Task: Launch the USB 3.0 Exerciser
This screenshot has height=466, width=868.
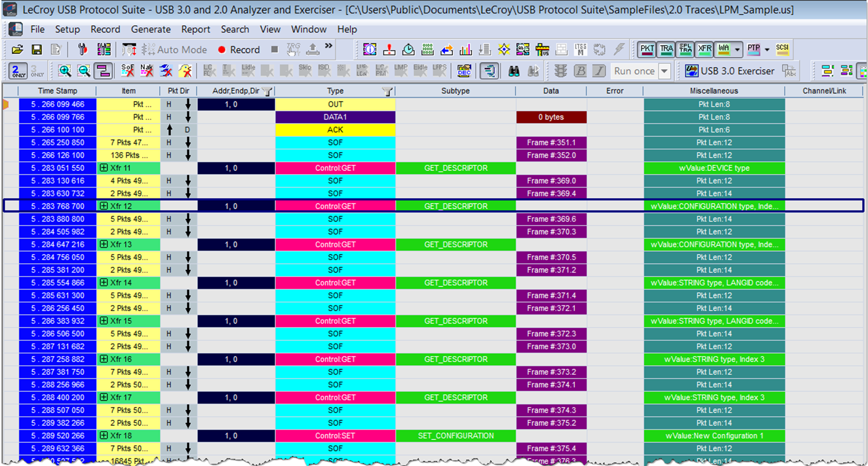Action: click(730, 71)
